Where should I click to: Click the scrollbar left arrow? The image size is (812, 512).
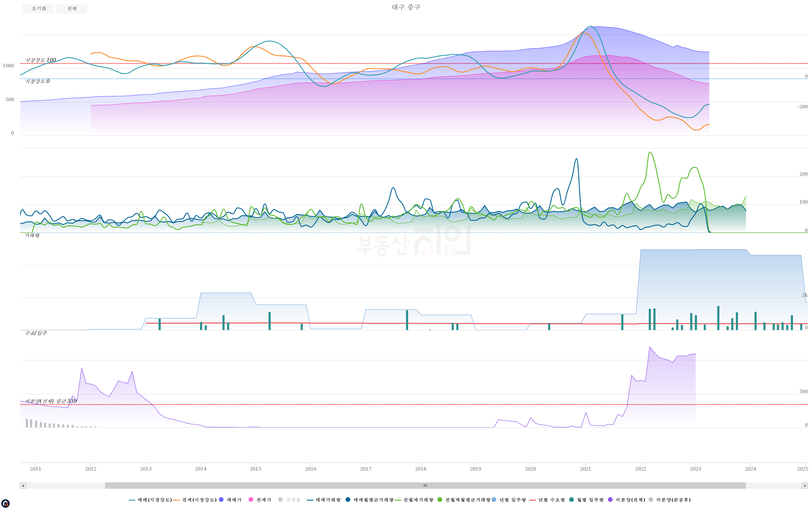click(23, 486)
